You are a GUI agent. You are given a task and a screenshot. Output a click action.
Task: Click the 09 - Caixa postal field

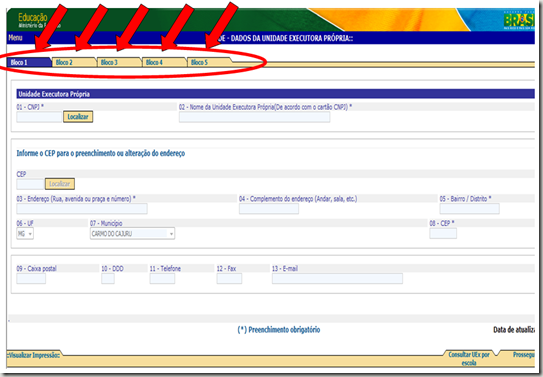point(31,279)
